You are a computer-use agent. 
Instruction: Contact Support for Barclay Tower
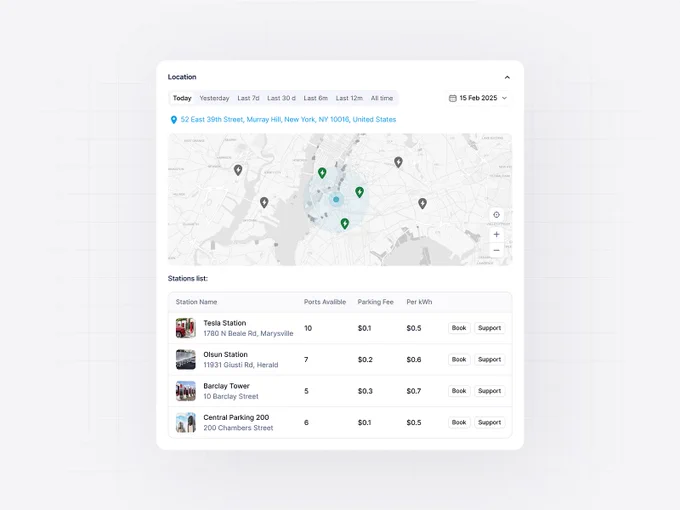click(489, 391)
